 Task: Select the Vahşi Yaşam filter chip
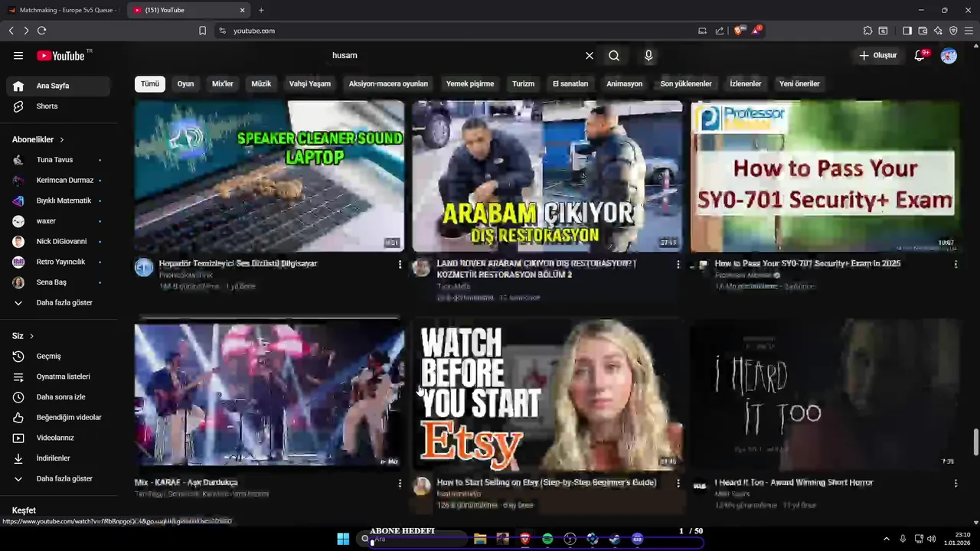310,83
